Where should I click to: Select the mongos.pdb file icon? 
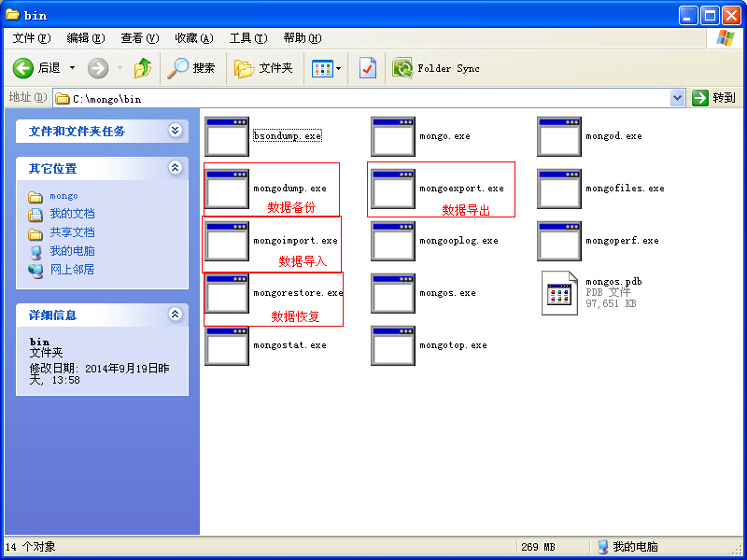(x=559, y=293)
